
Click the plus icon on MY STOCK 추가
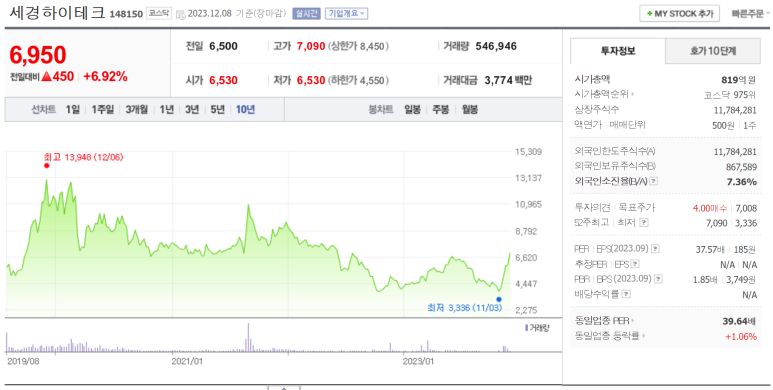pos(649,14)
